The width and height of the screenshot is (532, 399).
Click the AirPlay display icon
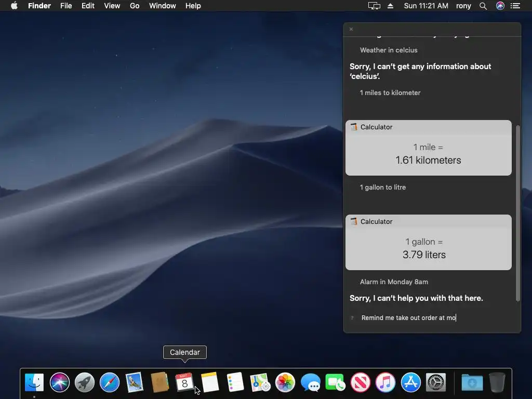[x=374, y=6]
